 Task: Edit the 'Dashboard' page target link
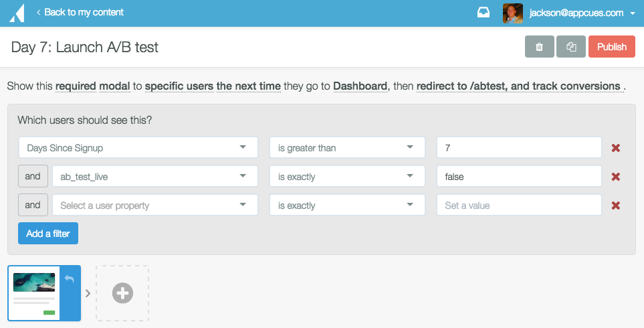click(360, 86)
